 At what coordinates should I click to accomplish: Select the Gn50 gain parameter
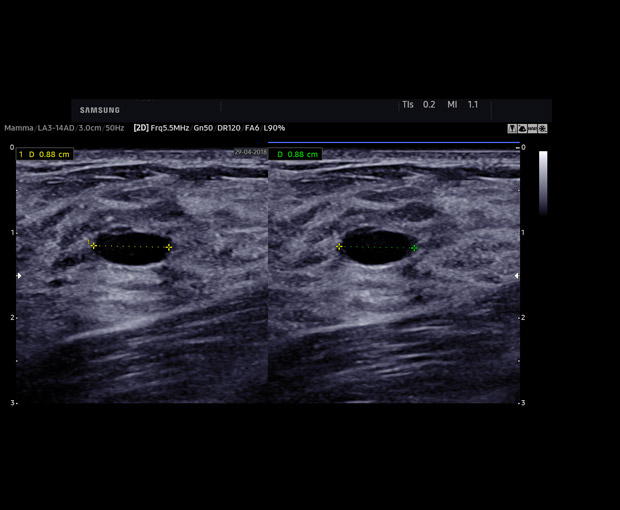click(203, 128)
